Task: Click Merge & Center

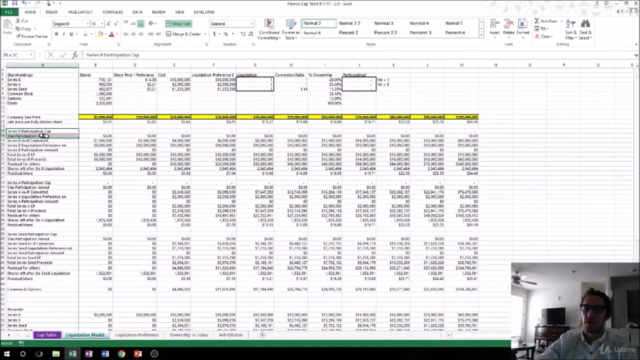Action: coord(183,34)
